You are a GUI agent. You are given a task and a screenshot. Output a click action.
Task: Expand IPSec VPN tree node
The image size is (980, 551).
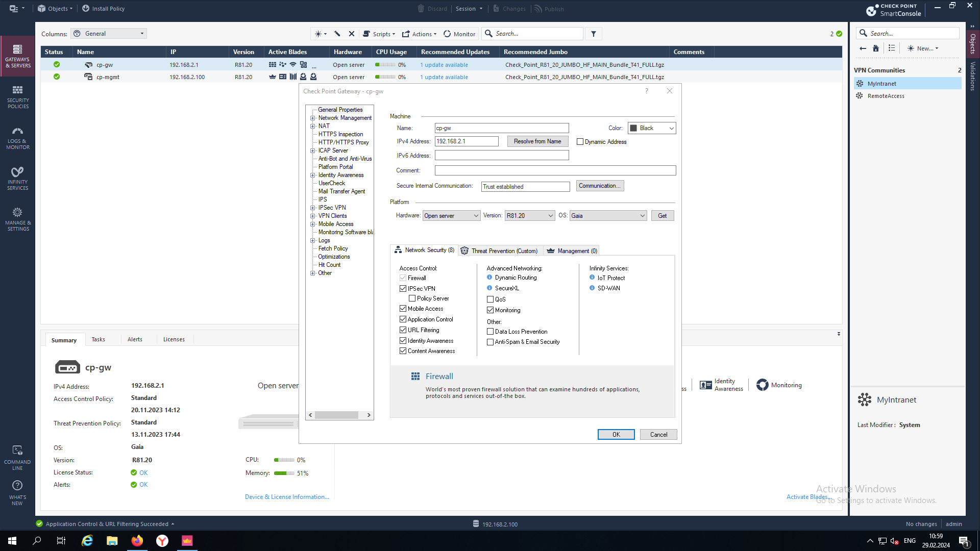click(x=313, y=208)
